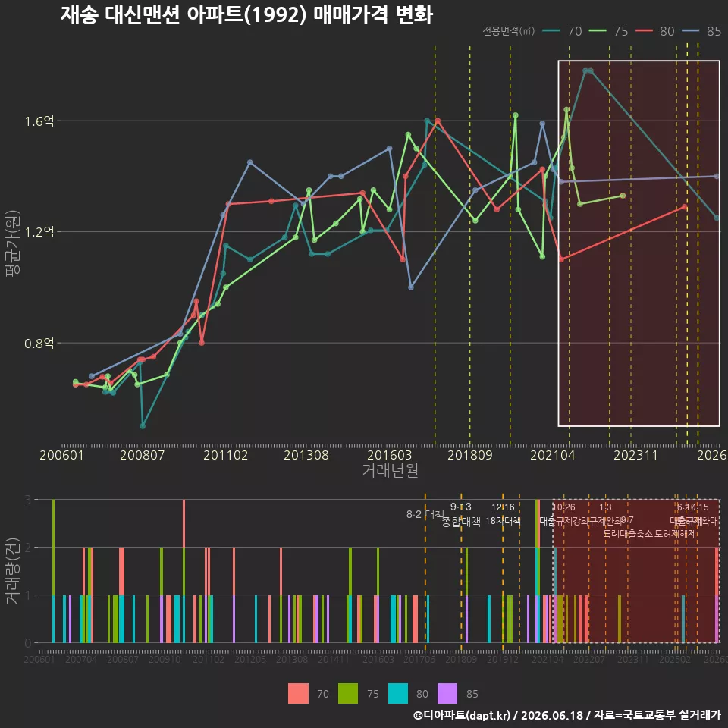Click the salmon 70 swatch in bottom legend

point(298,694)
